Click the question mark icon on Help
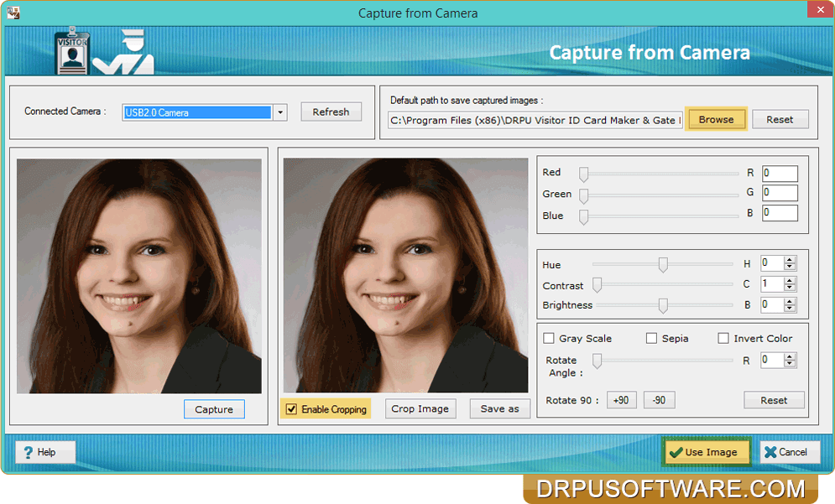 tap(29, 451)
